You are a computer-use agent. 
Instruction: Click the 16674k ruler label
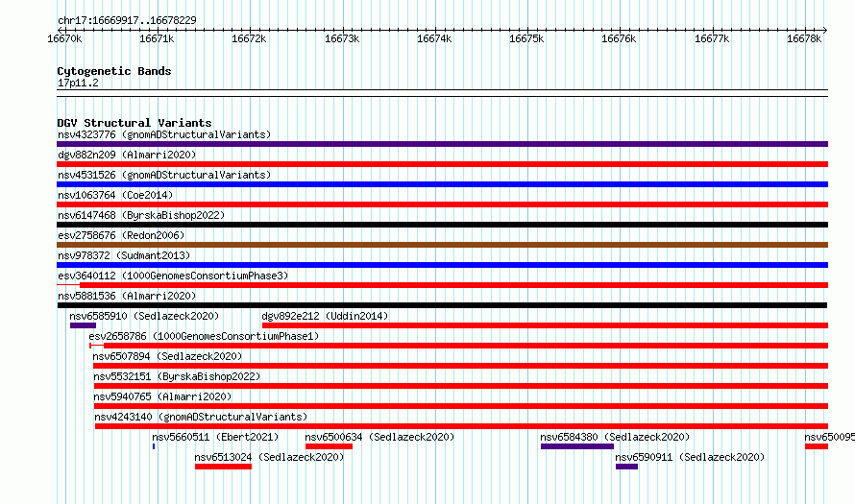pyautogui.click(x=434, y=38)
